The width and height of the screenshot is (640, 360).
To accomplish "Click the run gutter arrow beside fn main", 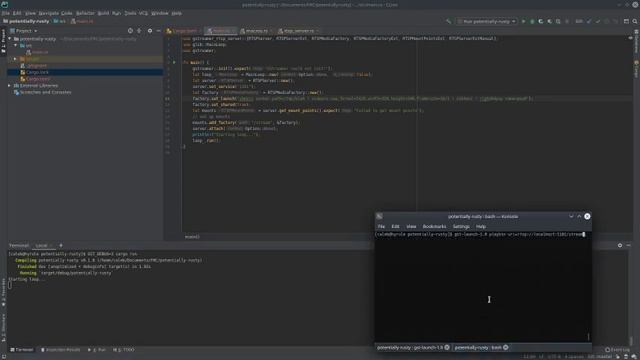I will tap(174, 62).
